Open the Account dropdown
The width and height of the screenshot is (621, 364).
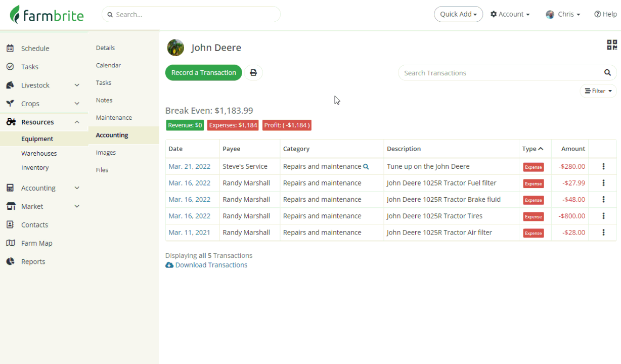(x=510, y=14)
